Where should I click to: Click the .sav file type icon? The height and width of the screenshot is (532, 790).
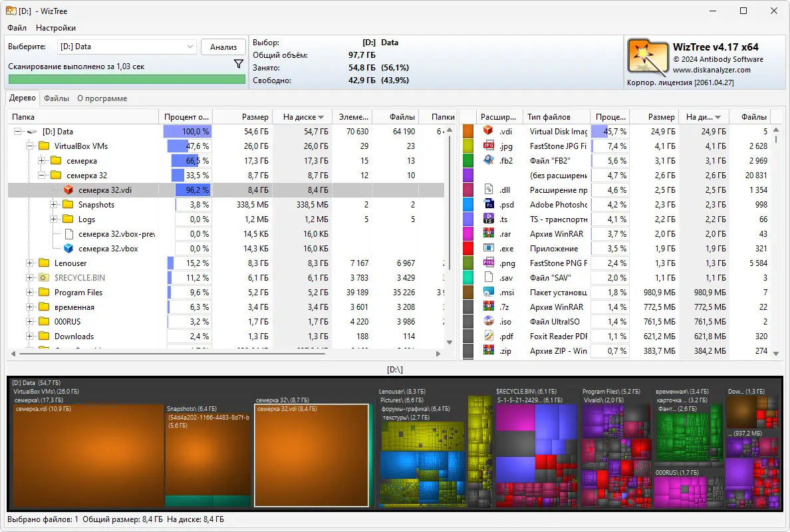pyautogui.click(x=488, y=277)
